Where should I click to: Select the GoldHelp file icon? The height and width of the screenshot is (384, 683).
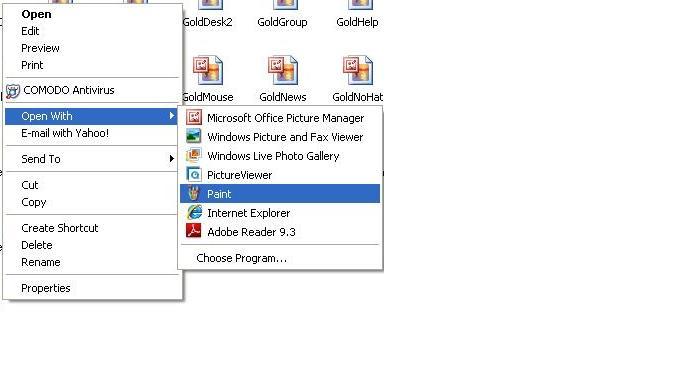(360, 5)
